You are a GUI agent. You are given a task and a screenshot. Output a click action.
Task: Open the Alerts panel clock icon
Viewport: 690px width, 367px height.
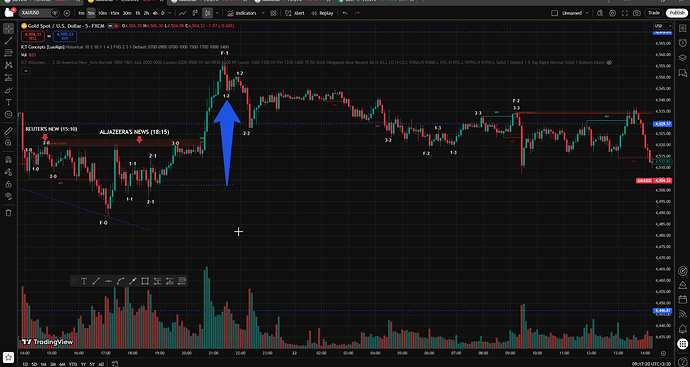tap(683, 43)
